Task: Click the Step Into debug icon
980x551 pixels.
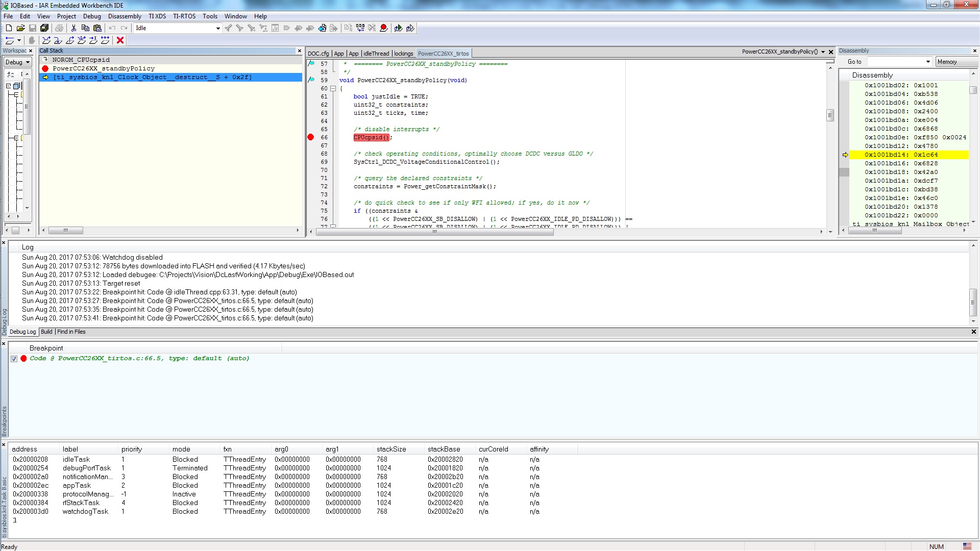Action: (58, 40)
